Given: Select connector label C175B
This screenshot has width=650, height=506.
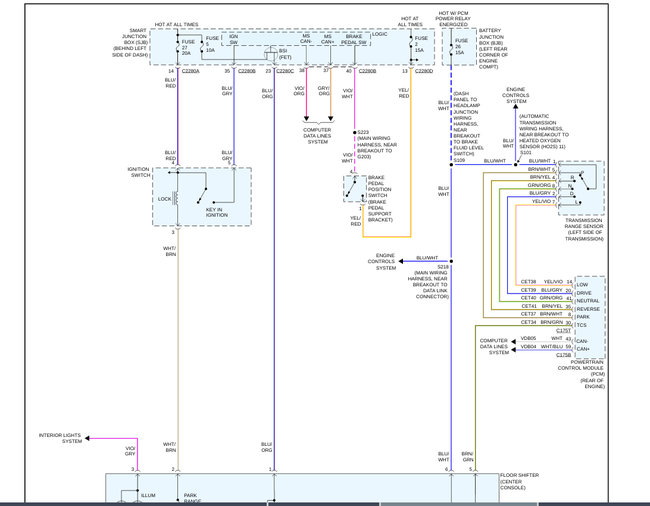Looking at the screenshot, I should pos(563,355).
